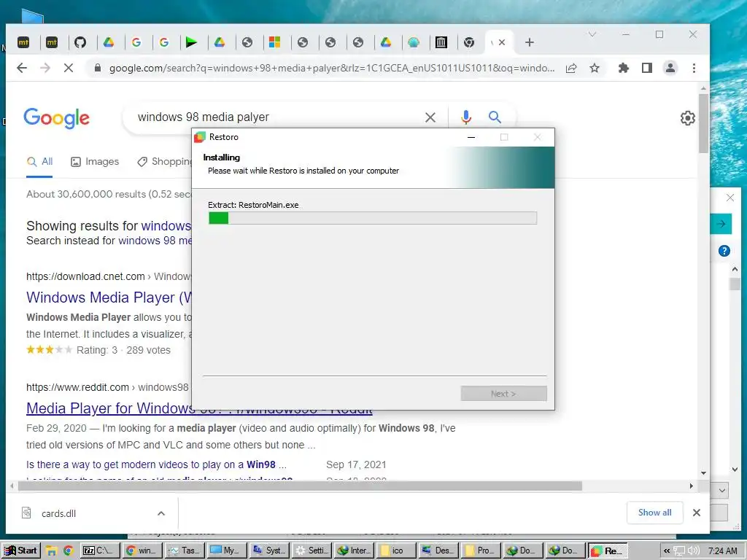Viewport: 747px width, 560px height.
Task: Switch to Internet Archive tab
Action: 441,42
